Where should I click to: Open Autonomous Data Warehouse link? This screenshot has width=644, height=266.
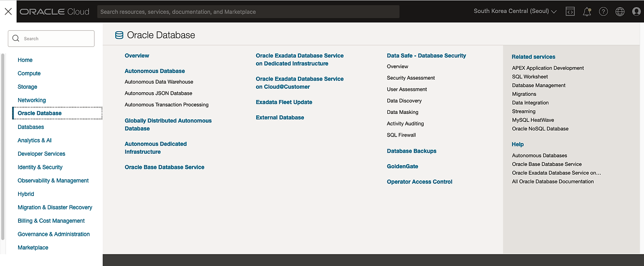click(x=159, y=82)
